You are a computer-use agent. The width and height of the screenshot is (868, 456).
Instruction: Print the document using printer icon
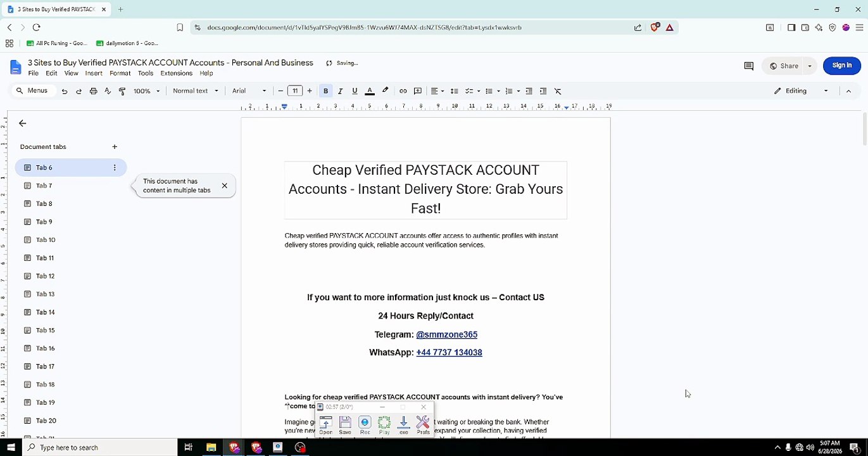point(93,91)
